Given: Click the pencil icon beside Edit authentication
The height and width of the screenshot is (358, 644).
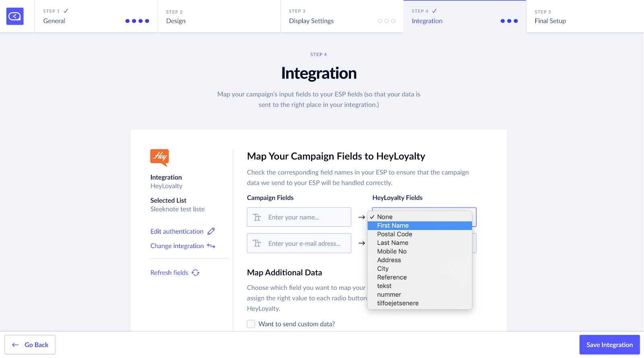Looking at the screenshot, I should coord(211,231).
